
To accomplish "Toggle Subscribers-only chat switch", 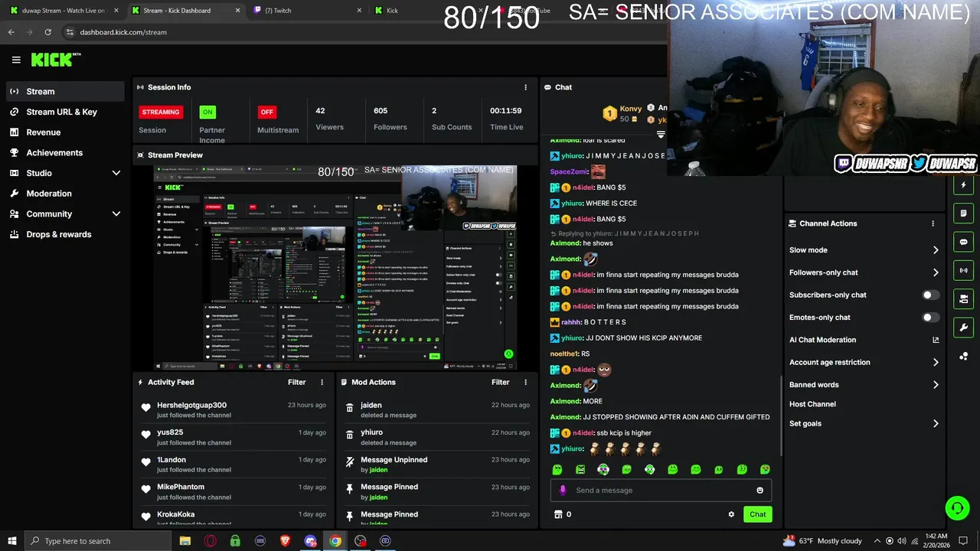I will (930, 295).
